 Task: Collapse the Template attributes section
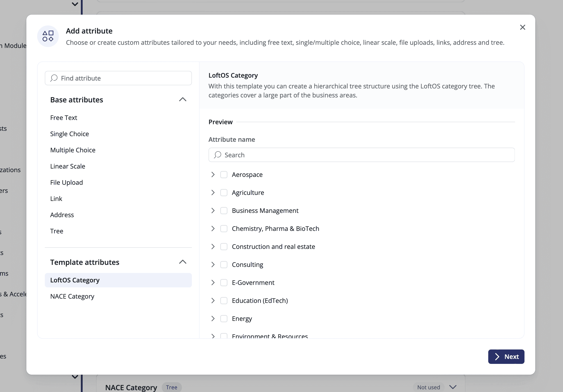pyautogui.click(x=183, y=262)
